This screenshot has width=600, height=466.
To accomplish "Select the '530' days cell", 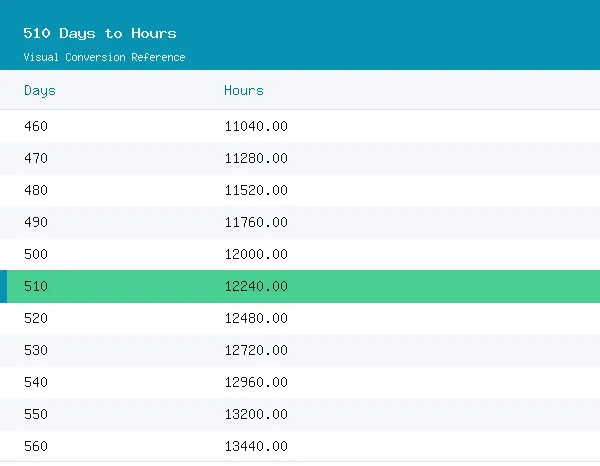I will (x=36, y=350).
